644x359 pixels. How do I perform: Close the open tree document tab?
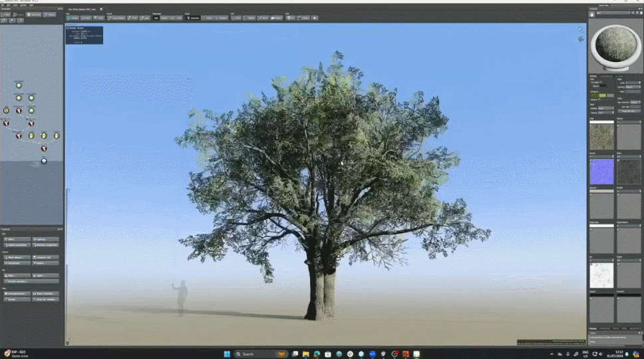pyautogui.click(x=101, y=9)
